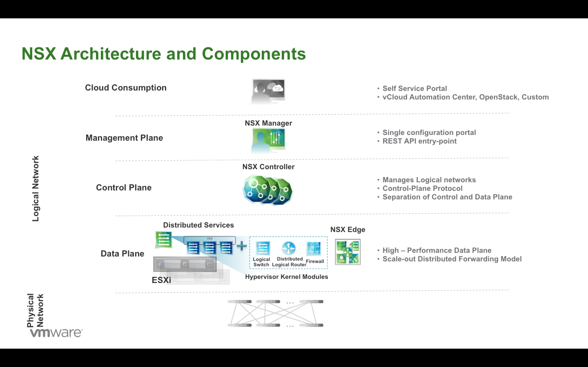Click the green Distributed Services switch icon

(164, 240)
